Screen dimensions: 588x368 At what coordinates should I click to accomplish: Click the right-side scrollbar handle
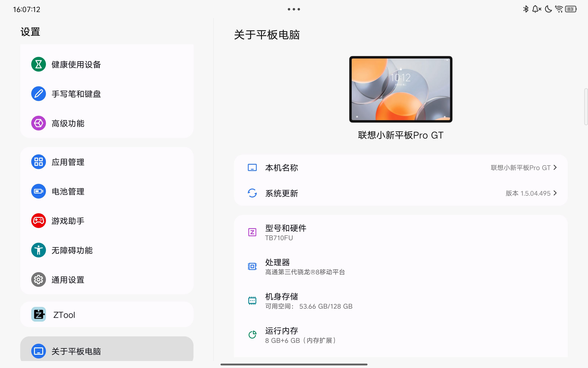point(586,107)
